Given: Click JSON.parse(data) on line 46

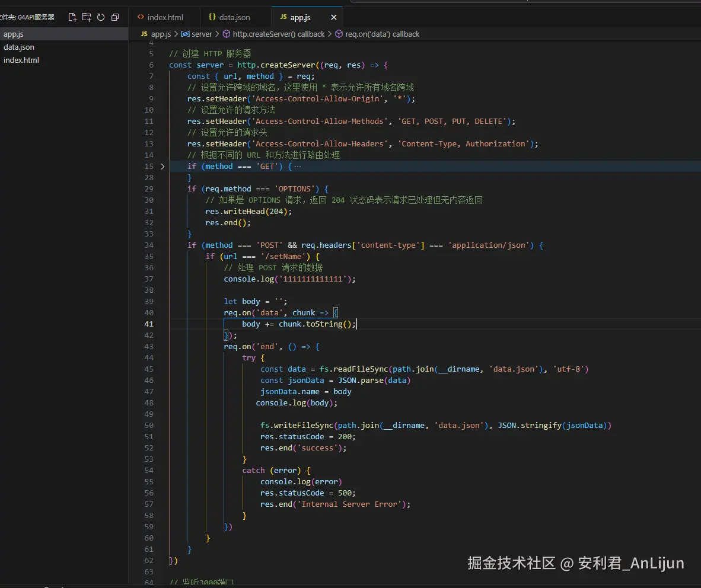Looking at the screenshot, I should tap(374, 380).
